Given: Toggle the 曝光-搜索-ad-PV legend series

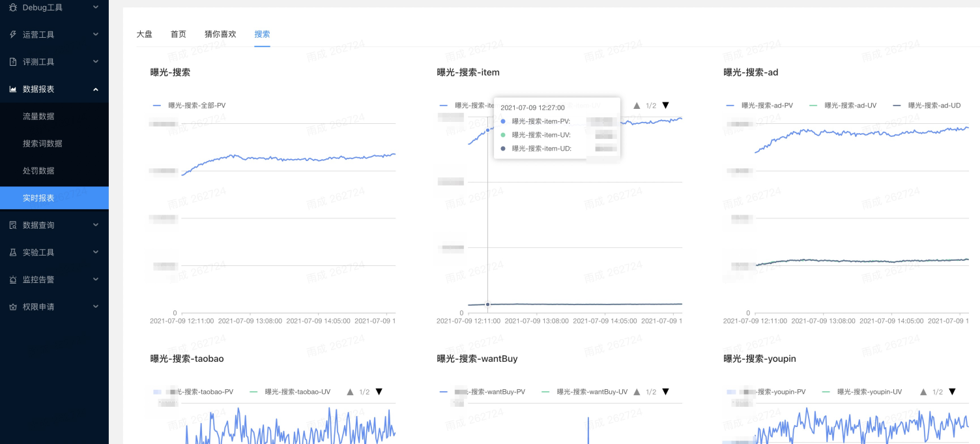Looking at the screenshot, I should point(759,105).
